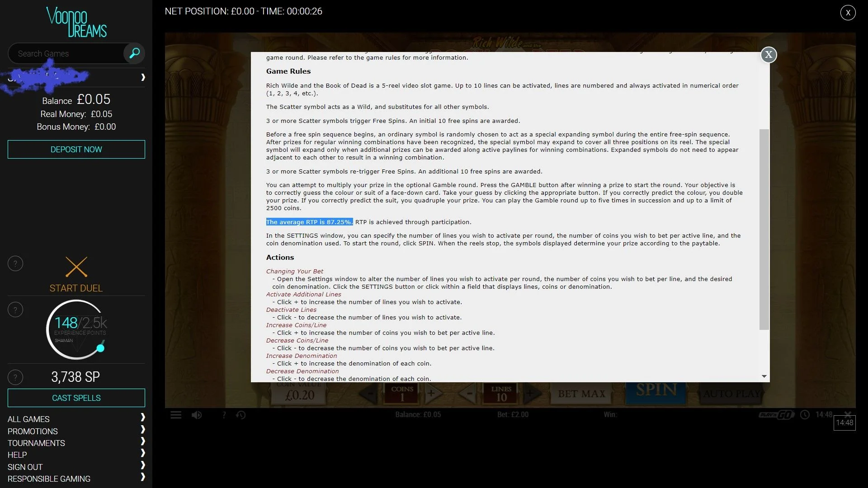Click the search magnifier icon
868x488 pixels.
(134, 53)
